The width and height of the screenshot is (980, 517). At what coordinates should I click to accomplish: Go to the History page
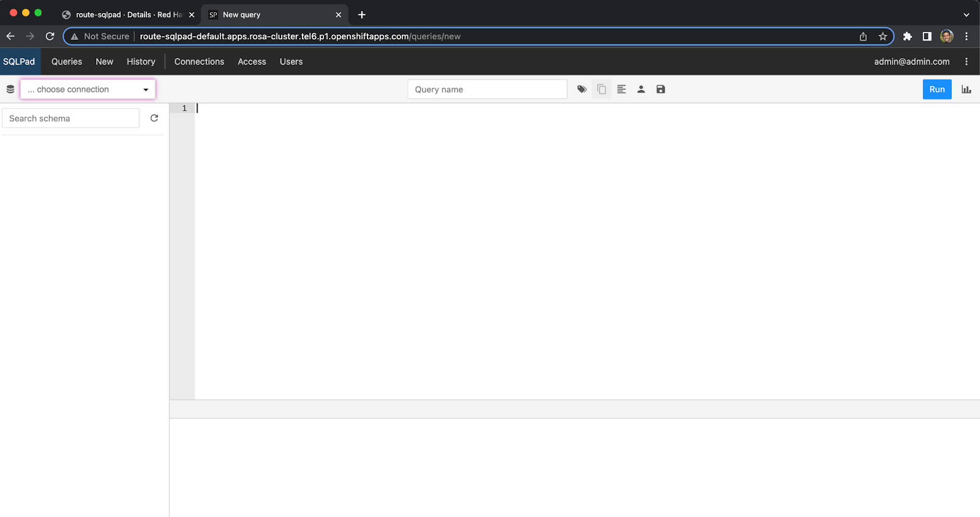click(141, 61)
